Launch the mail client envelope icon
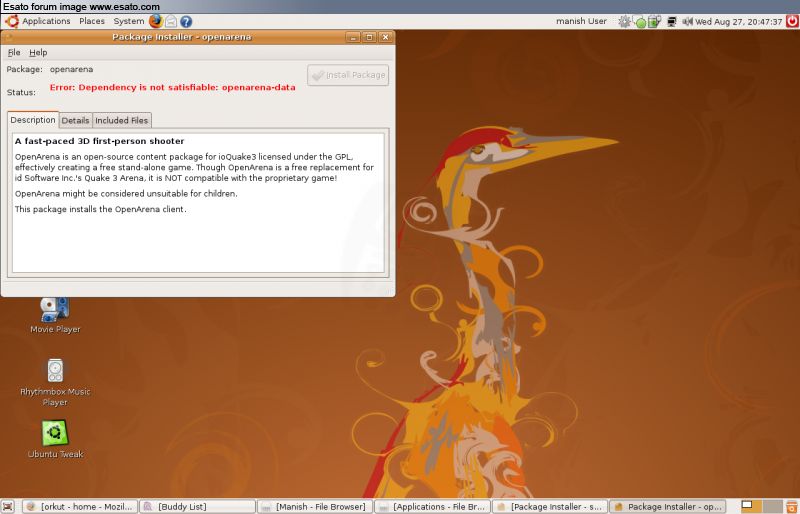Image resolution: width=800 pixels, height=514 pixels. coord(171,21)
